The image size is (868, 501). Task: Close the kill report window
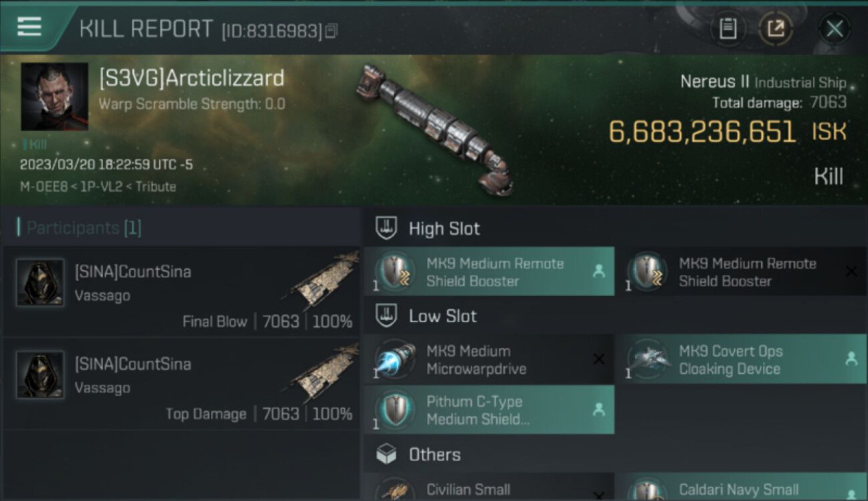point(834,29)
